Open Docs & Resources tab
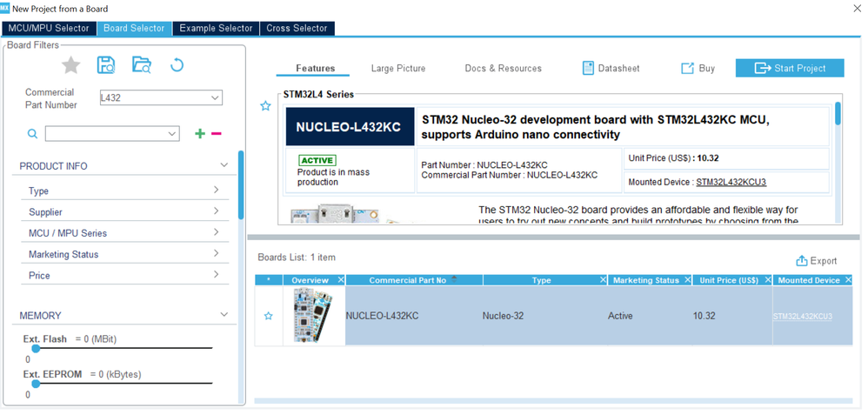 pos(504,68)
